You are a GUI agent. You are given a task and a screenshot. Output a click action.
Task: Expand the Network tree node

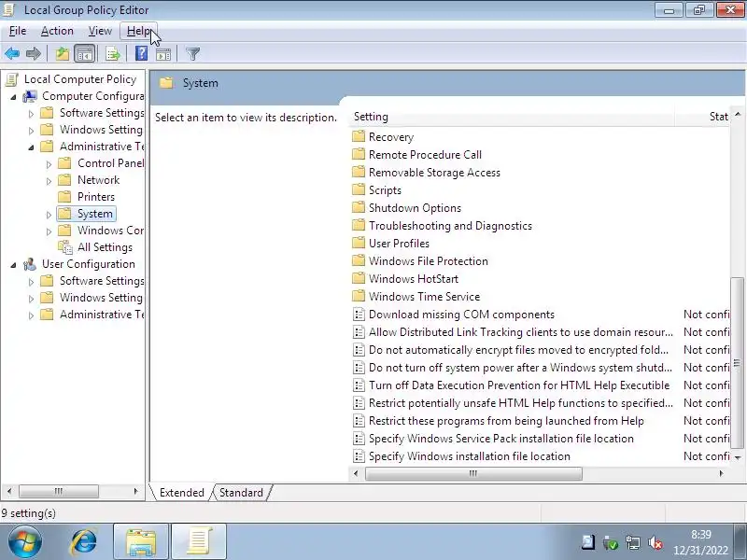[x=49, y=181]
